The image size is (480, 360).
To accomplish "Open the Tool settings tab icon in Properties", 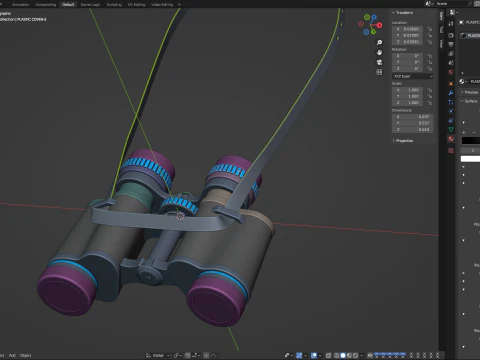I will pos(451,24).
